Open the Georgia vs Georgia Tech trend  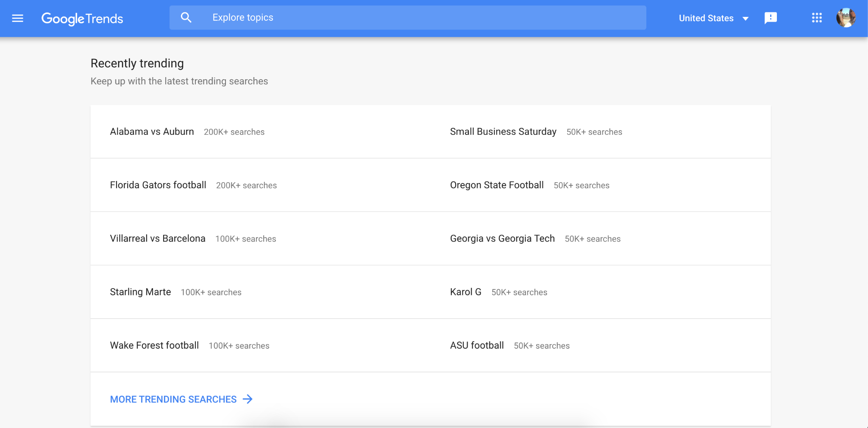tap(502, 238)
